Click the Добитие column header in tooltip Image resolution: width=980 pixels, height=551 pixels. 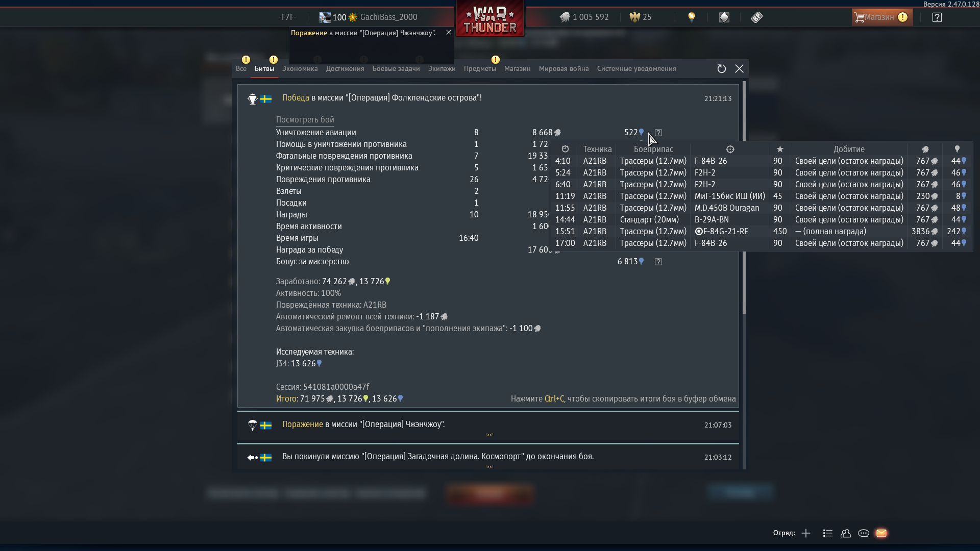849,149
